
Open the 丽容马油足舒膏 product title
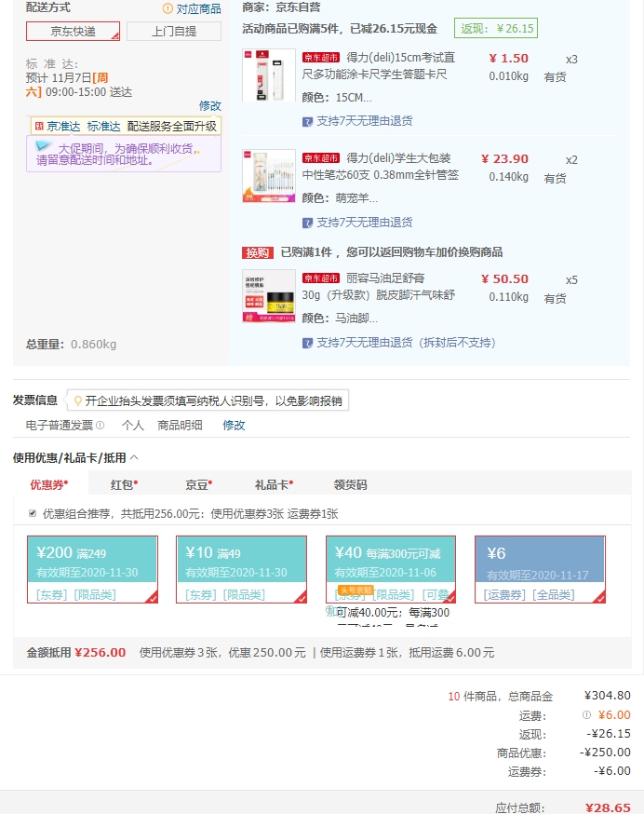point(379,287)
